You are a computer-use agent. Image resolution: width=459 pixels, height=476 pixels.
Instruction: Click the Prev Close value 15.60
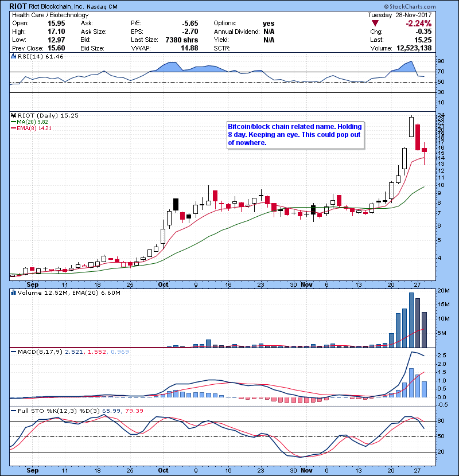point(56,48)
